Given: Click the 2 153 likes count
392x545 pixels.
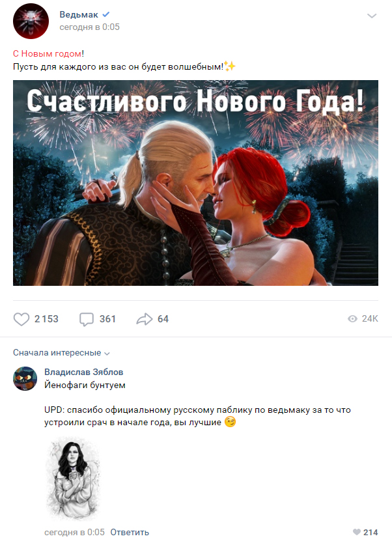Looking at the screenshot, I should coord(46,319).
